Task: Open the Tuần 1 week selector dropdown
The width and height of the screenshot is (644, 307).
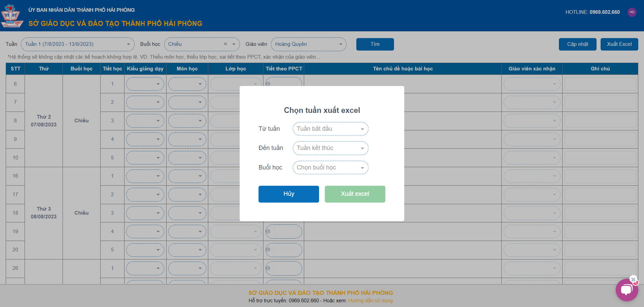Action: pos(77,44)
